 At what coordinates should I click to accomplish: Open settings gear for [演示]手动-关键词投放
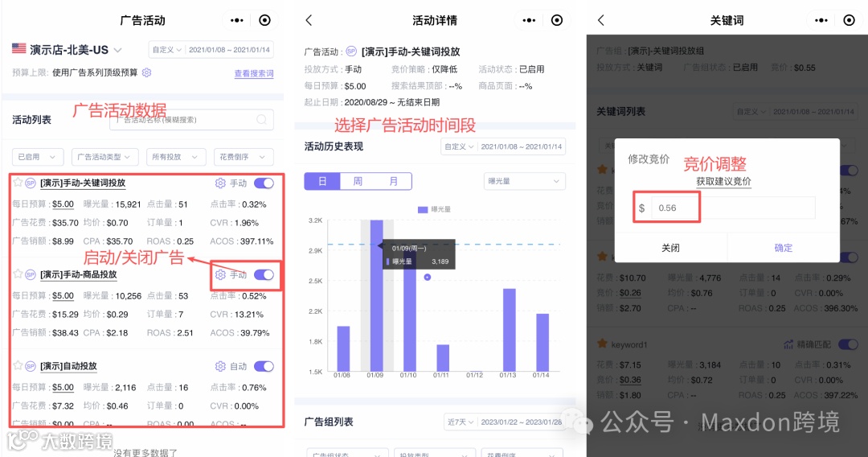coord(220,183)
